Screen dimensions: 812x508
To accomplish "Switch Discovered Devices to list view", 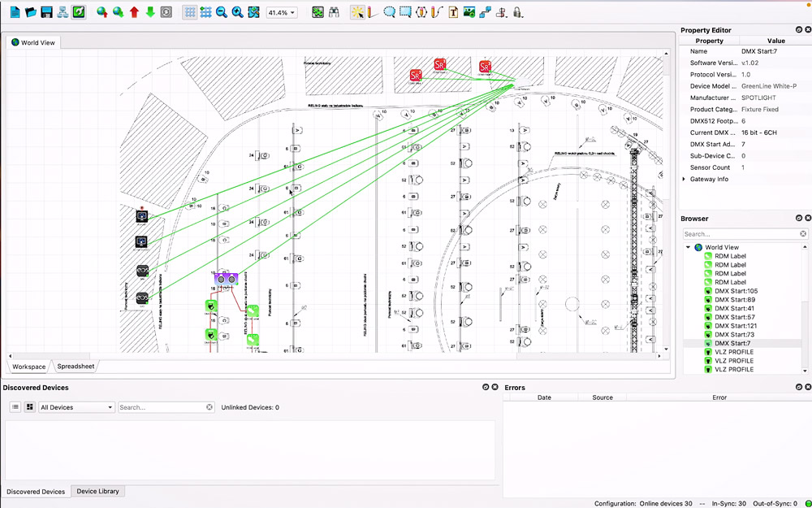I will 15,407.
